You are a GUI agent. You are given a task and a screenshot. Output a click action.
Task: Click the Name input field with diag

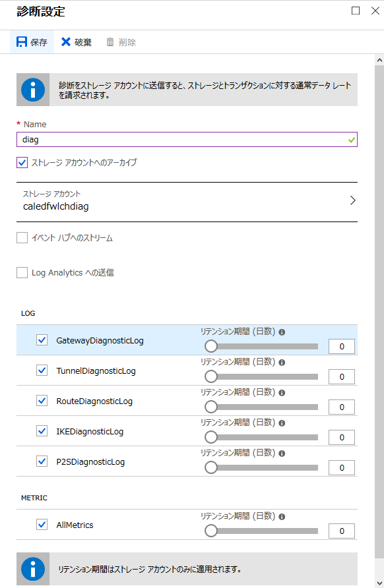187,140
